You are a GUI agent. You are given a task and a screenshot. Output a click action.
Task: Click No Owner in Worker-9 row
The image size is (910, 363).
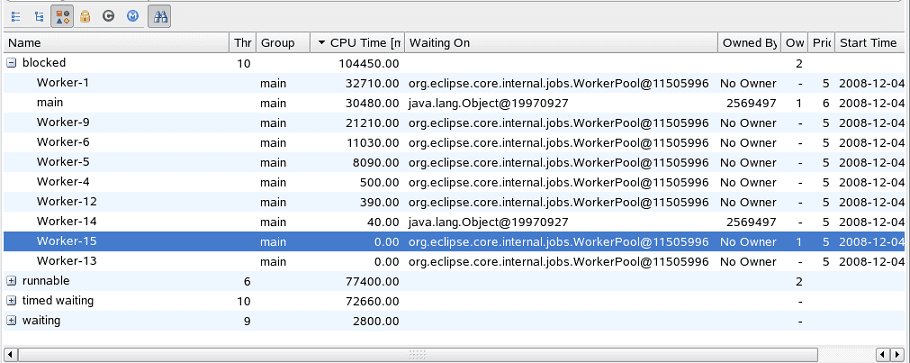click(748, 123)
